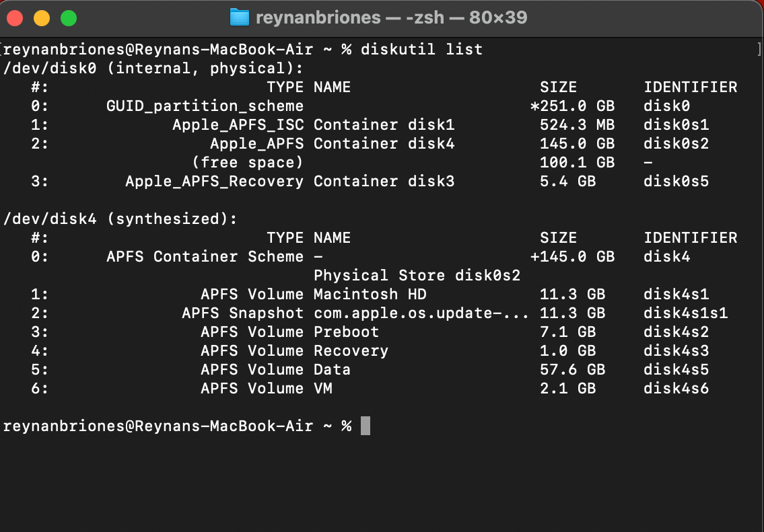The width and height of the screenshot is (764, 532).
Task: Click the 'Apple_APFS_Recovery' partition type
Action: pos(214,182)
